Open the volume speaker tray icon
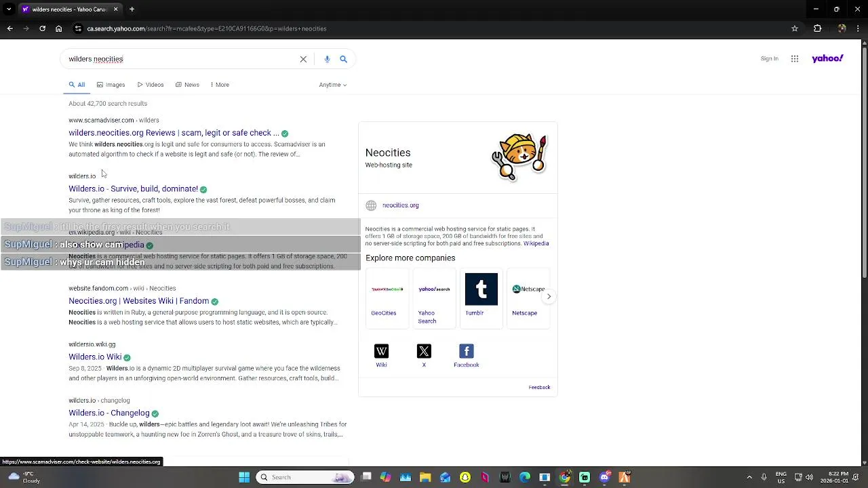Screen dimensions: 868x488 (809, 477)
